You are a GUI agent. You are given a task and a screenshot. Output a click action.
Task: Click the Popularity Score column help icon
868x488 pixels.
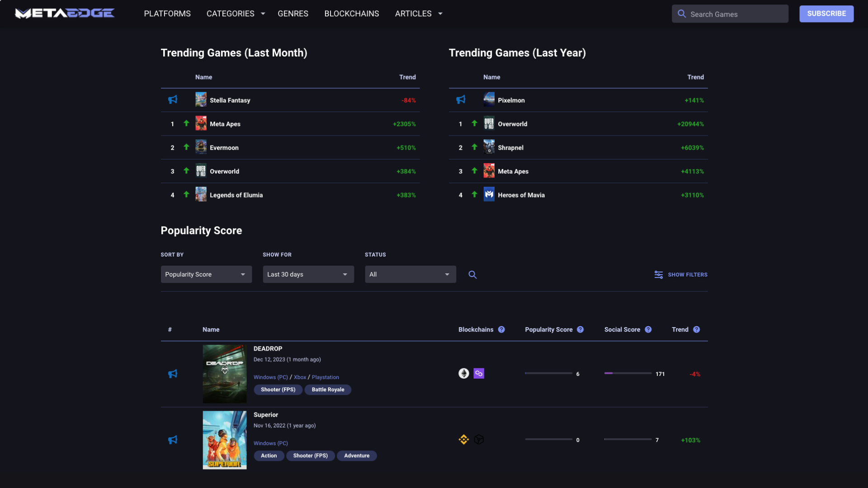pyautogui.click(x=580, y=329)
